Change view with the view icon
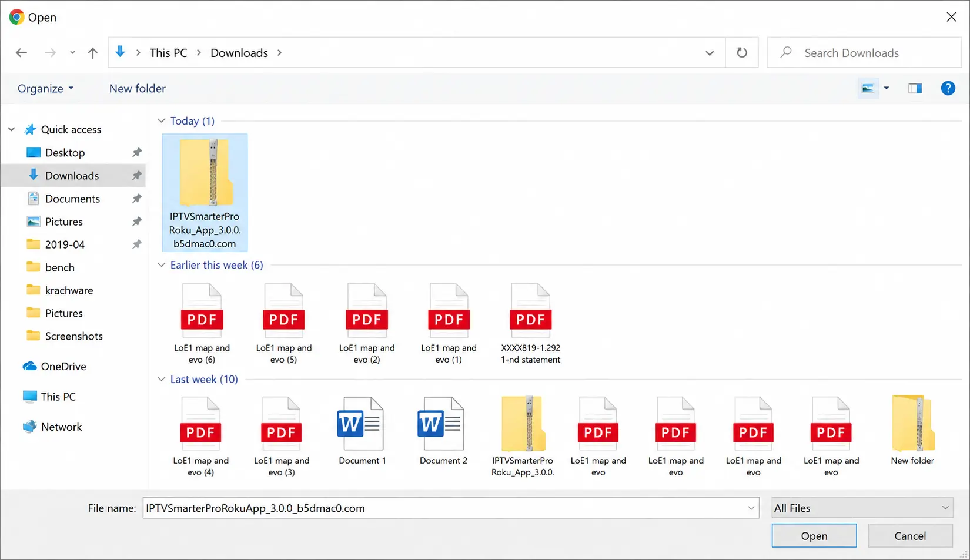This screenshot has height=560, width=970. coord(868,88)
